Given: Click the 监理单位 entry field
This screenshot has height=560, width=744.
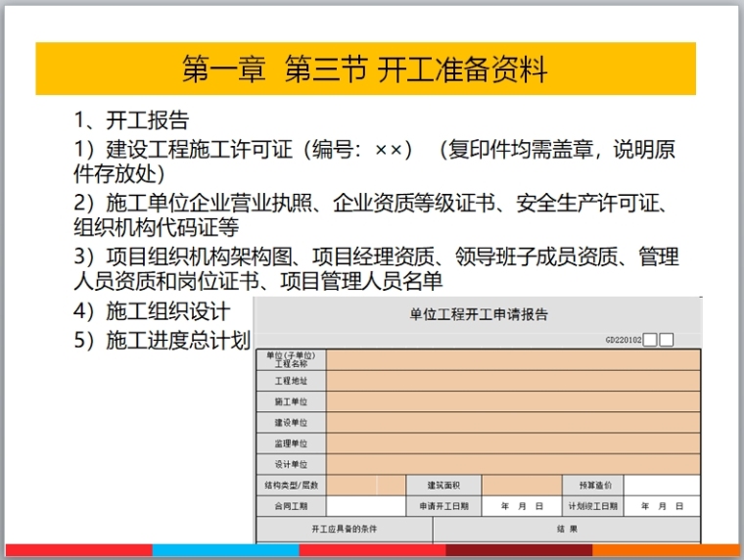Looking at the screenshot, I should coord(513,443).
